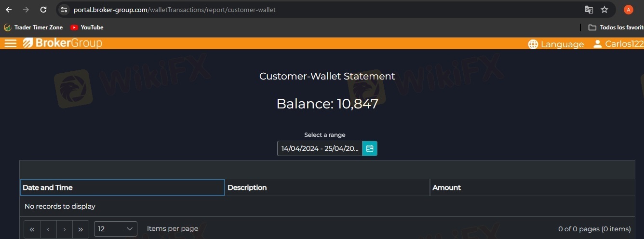Viewport: 644px width, 239px height.
Task: Expand the items per page dropdown
Action: coord(116,229)
